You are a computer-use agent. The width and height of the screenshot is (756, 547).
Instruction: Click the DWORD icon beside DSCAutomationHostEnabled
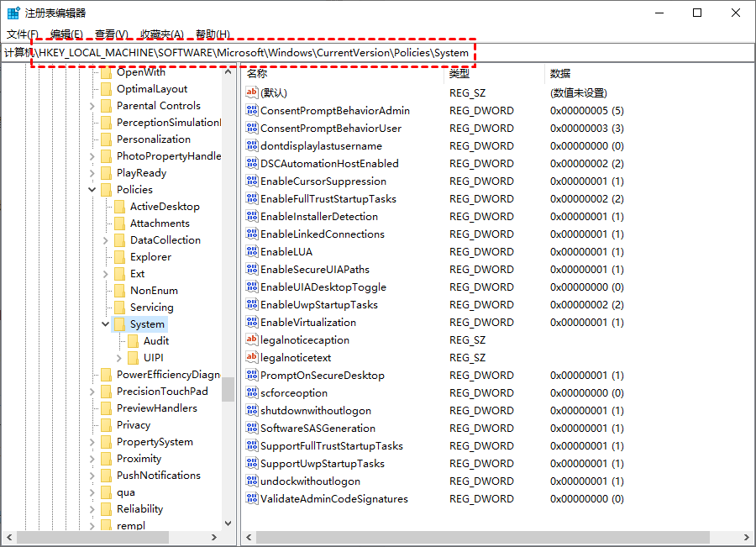tap(252, 163)
